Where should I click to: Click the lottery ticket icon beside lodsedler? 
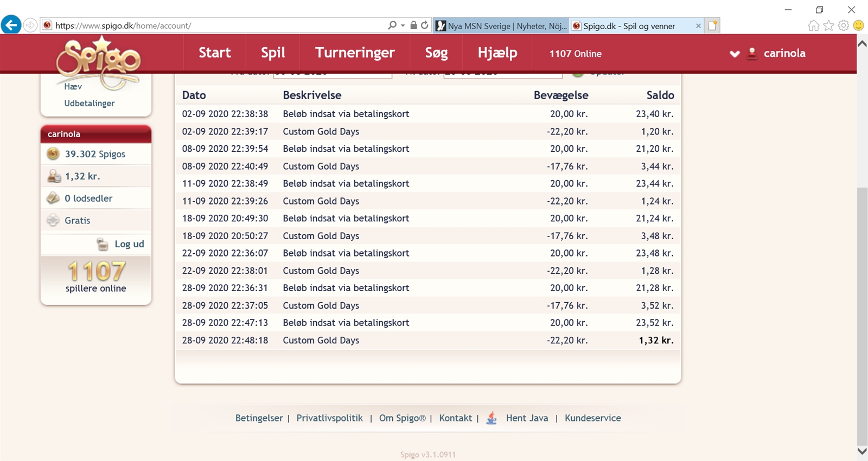tap(53, 199)
